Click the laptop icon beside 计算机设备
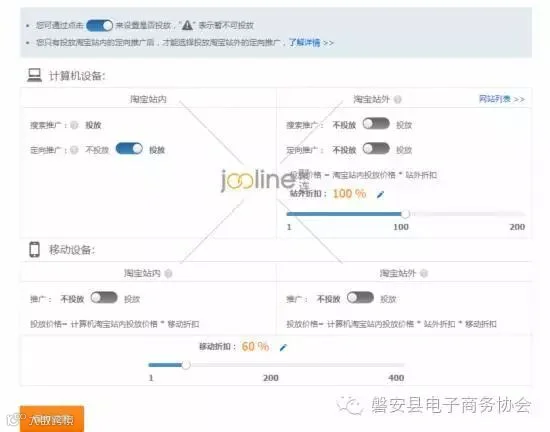The image size is (550, 432). (34, 75)
